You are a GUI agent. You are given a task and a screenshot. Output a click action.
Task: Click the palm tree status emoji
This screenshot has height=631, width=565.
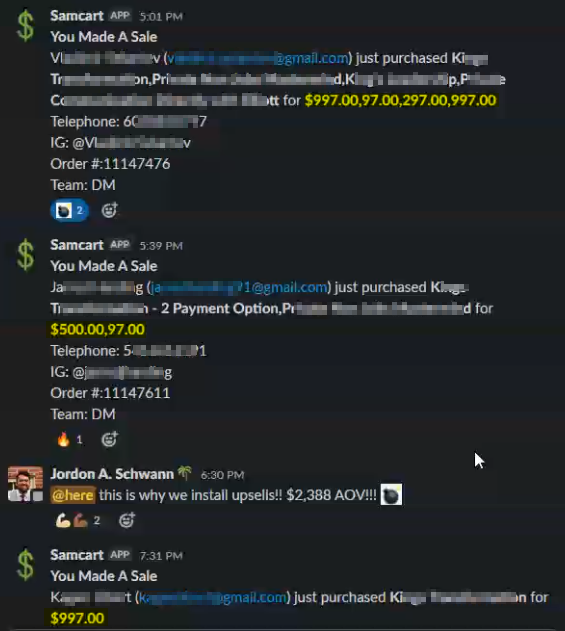[x=185, y=473]
